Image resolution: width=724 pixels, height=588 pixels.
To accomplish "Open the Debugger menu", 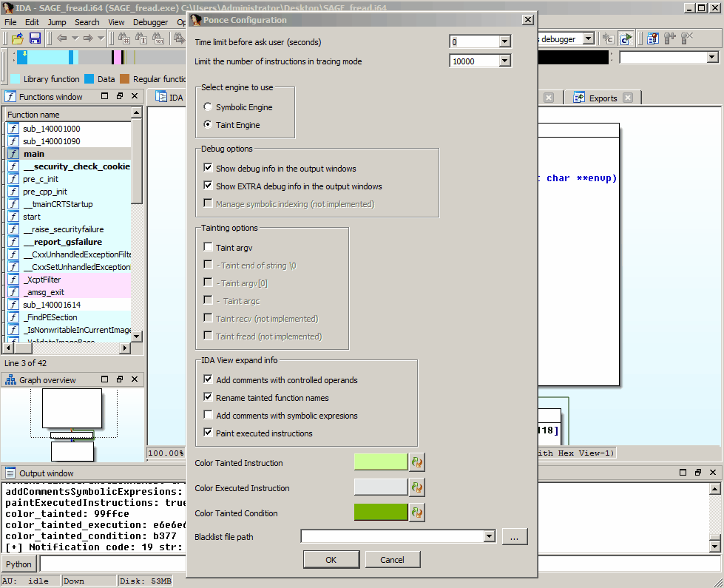I will 151,22.
